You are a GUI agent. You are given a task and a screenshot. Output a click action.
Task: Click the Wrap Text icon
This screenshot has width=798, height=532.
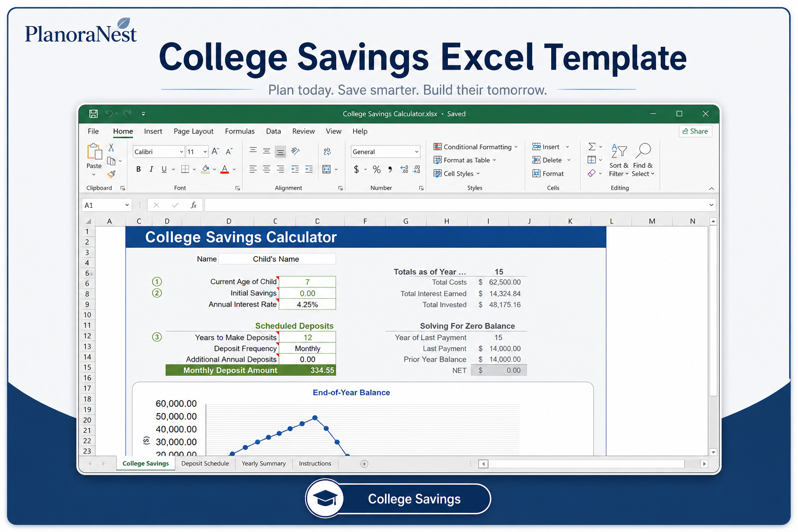pyautogui.click(x=327, y=151)
